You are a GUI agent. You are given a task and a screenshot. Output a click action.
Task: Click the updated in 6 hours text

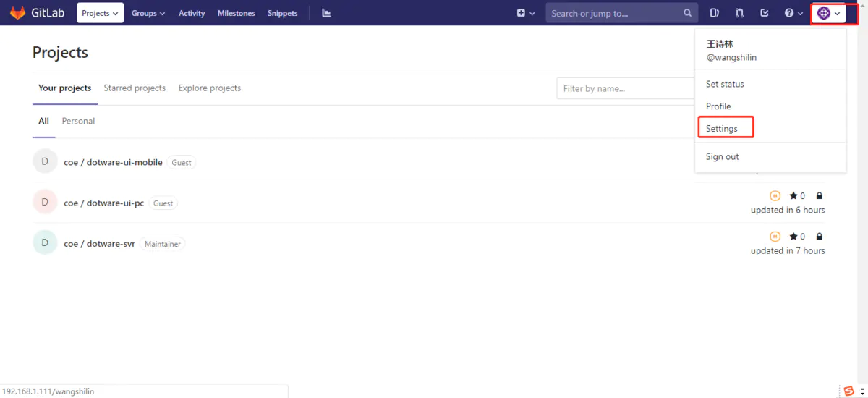(788, 210)
